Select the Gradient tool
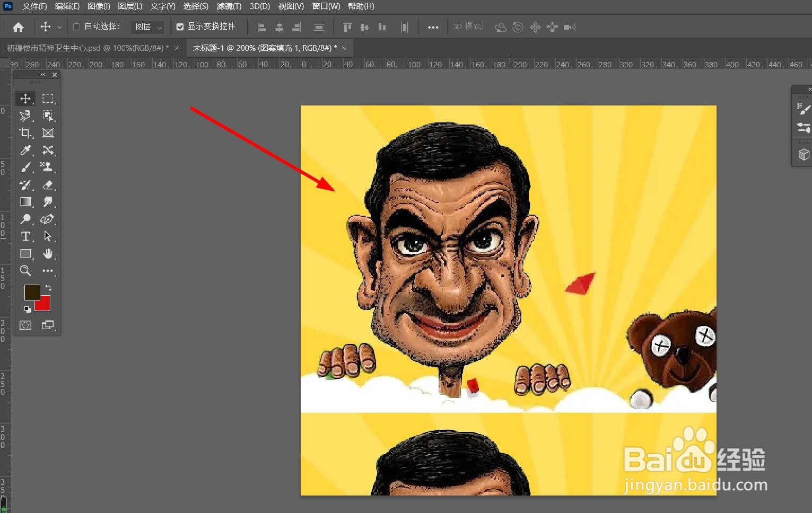Screen dimensions: 812x513 tap(25, 202)
